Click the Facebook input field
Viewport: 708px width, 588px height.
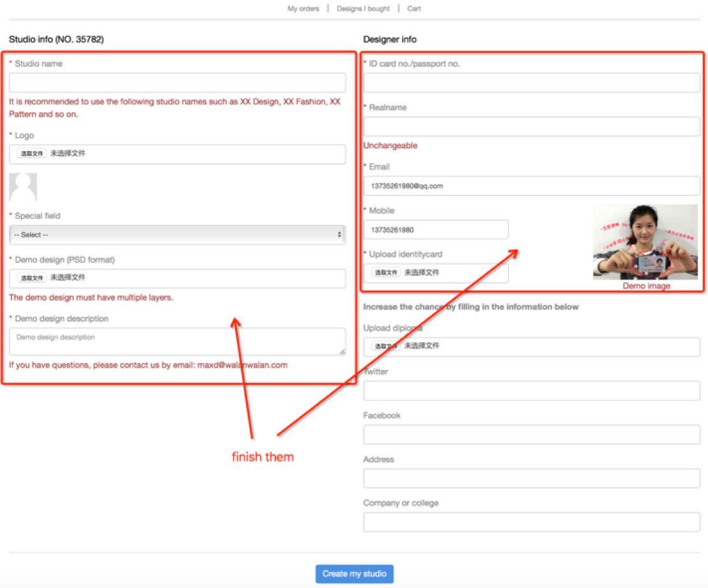point(531,434)
